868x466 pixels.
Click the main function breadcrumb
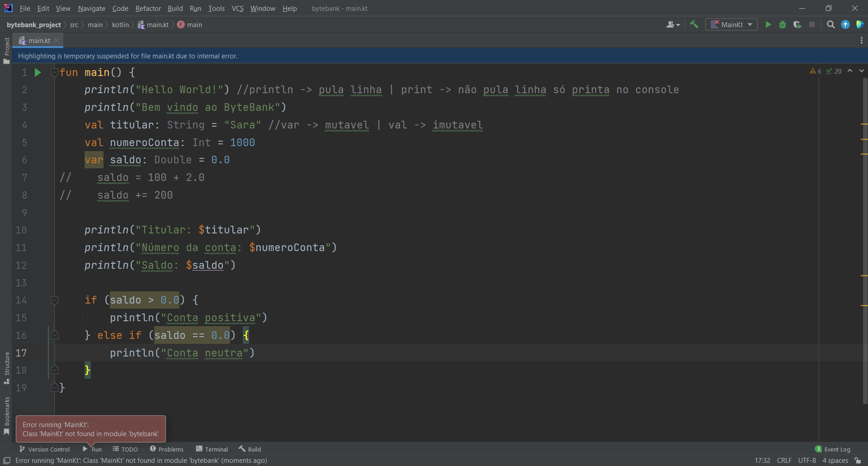point(190,25)
